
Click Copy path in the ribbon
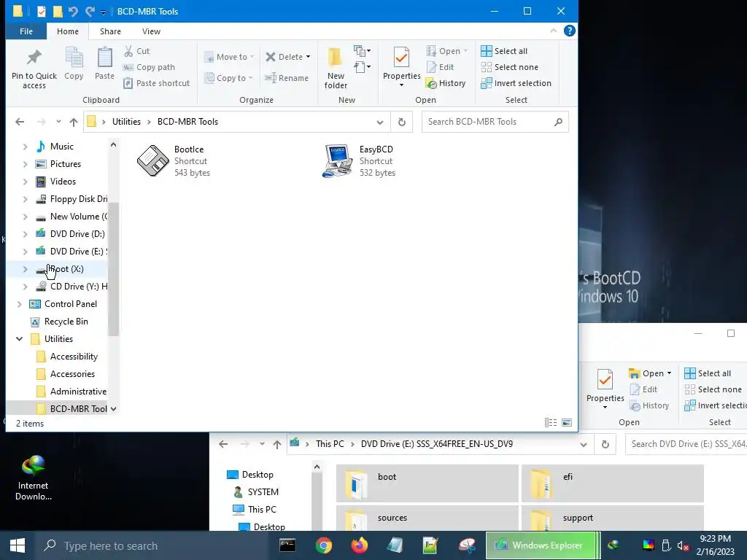[x=149, y=67]
